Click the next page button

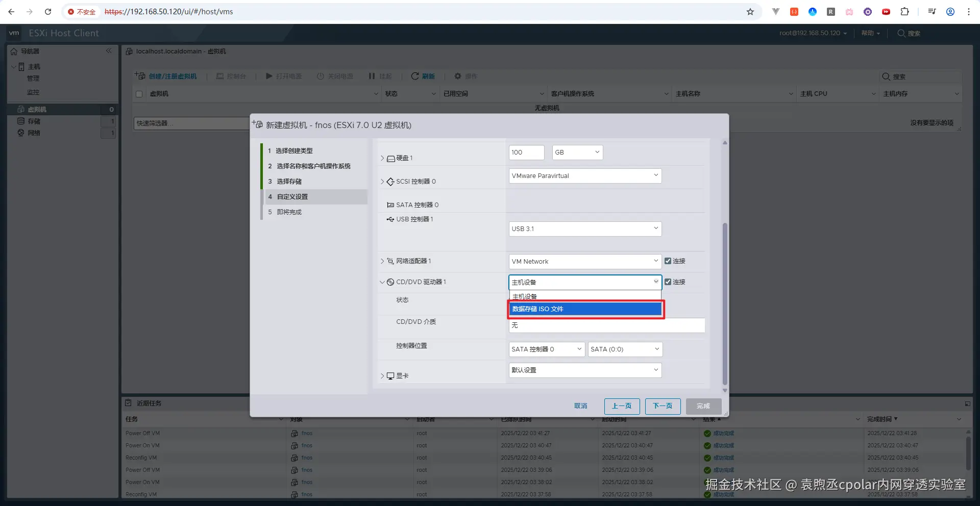coord(663,406)
